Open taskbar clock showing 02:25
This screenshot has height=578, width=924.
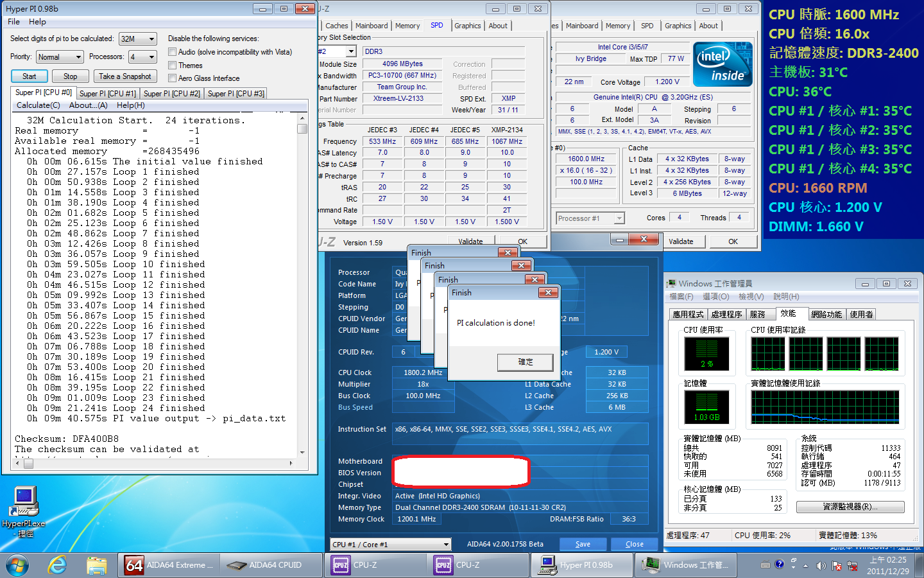click(x=888, y=565)
